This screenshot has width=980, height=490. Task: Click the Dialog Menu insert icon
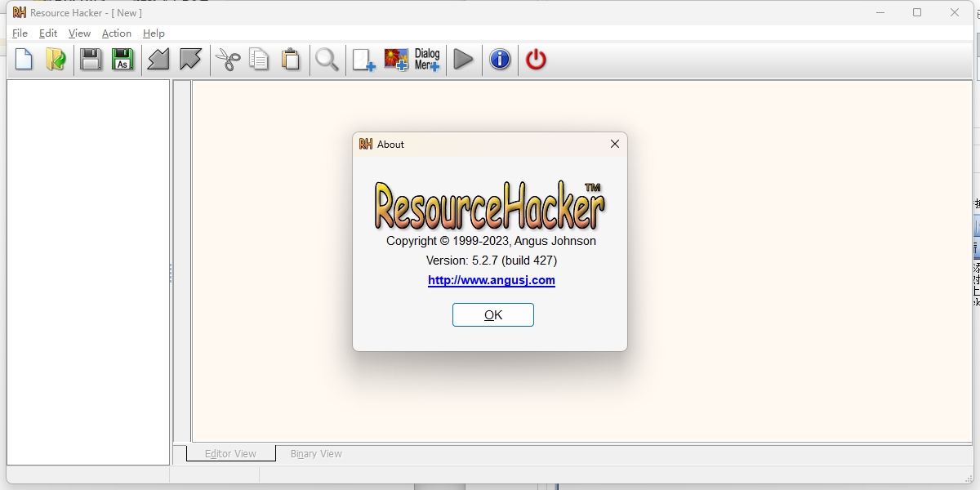click(x=427, y=60)
